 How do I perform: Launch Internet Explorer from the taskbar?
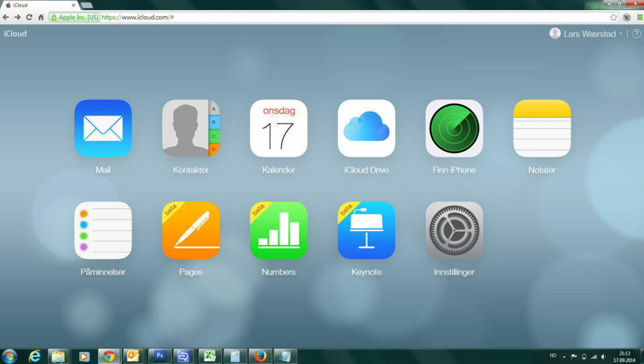tap(34, 356)
